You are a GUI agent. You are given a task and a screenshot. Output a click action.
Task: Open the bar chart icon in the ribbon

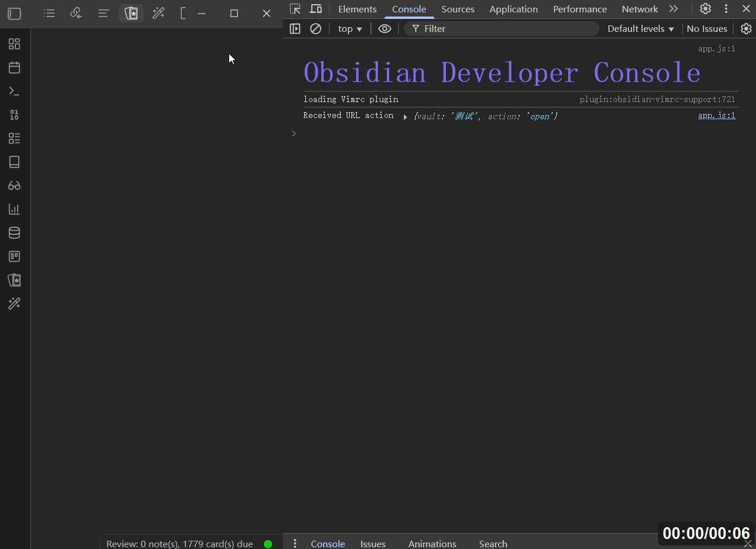click(x=14, y=209)
